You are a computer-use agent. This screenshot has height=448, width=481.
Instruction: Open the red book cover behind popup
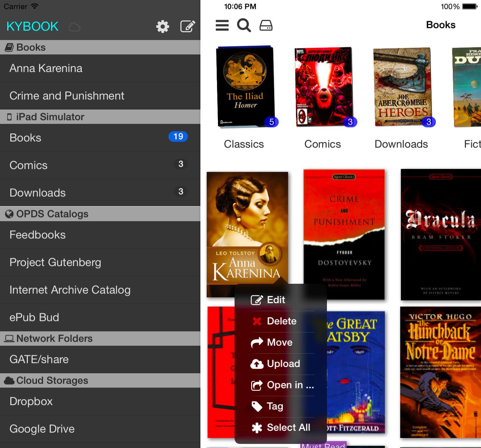(x=221, y=372)
